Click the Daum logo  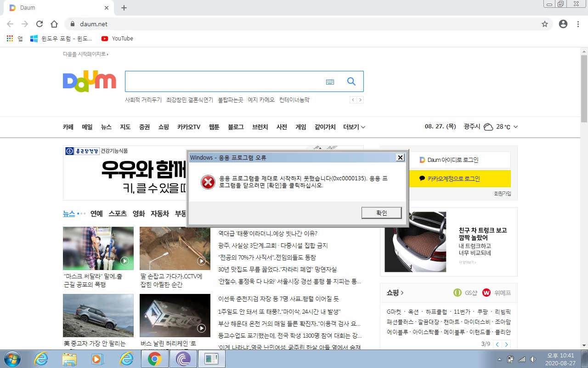90,82
